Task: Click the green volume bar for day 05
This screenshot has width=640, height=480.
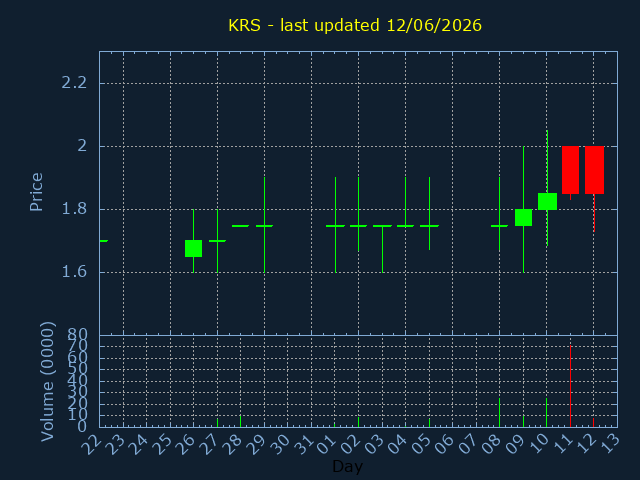Action: pyautogui.click(x=429, y=422)
